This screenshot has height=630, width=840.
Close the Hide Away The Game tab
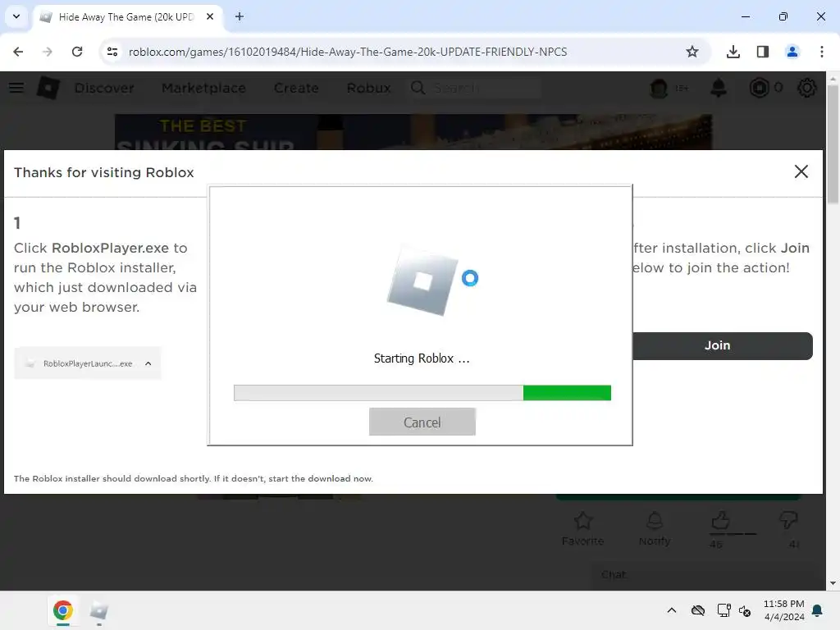click(x=210, y=16)
